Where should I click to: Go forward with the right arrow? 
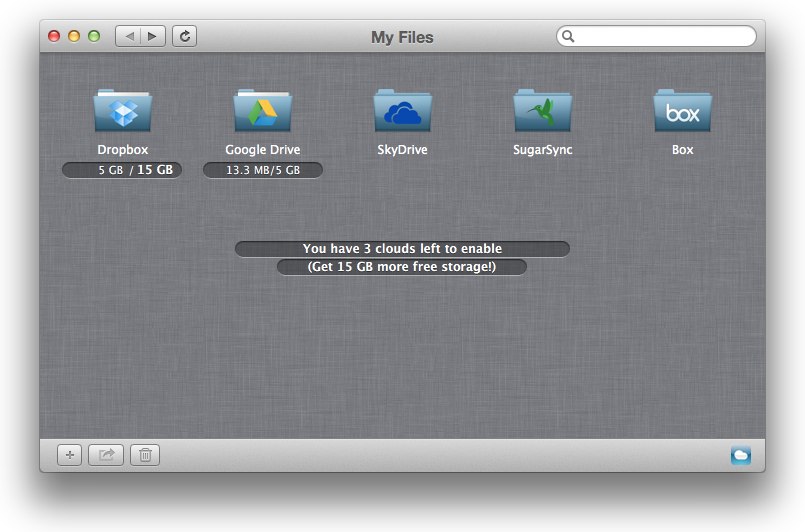click(153, 36)
